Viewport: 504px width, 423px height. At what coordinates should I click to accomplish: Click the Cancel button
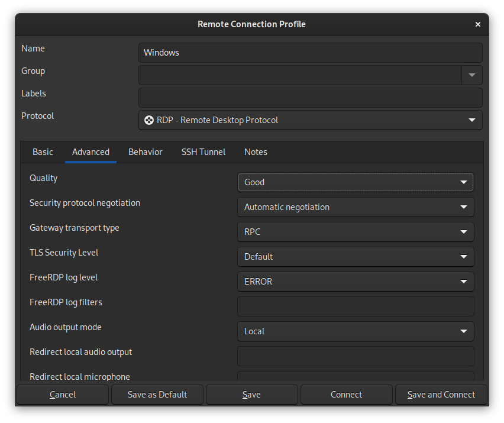[x=63, y=395]
